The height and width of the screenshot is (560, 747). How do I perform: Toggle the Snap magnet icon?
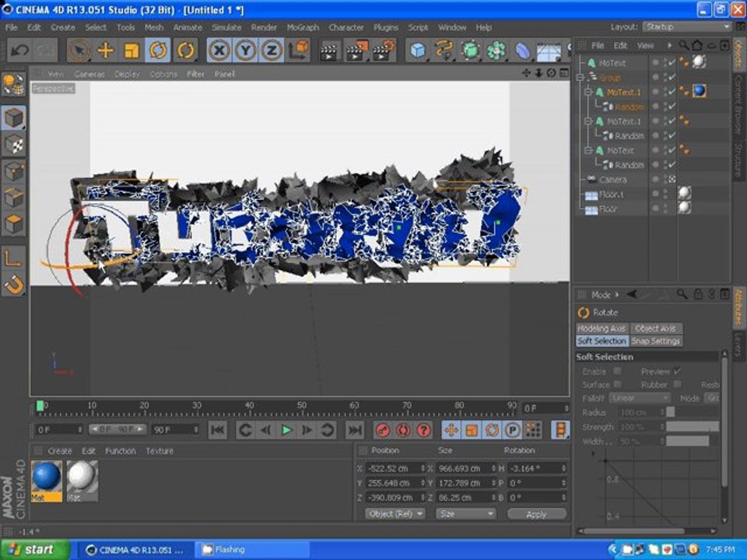[13, 285]
